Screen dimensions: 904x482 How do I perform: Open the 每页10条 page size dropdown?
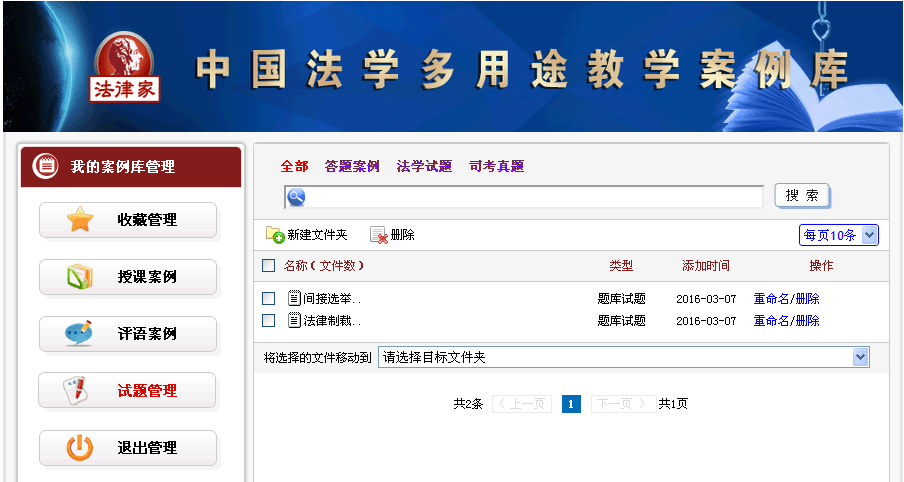click(x=838, y=235)
